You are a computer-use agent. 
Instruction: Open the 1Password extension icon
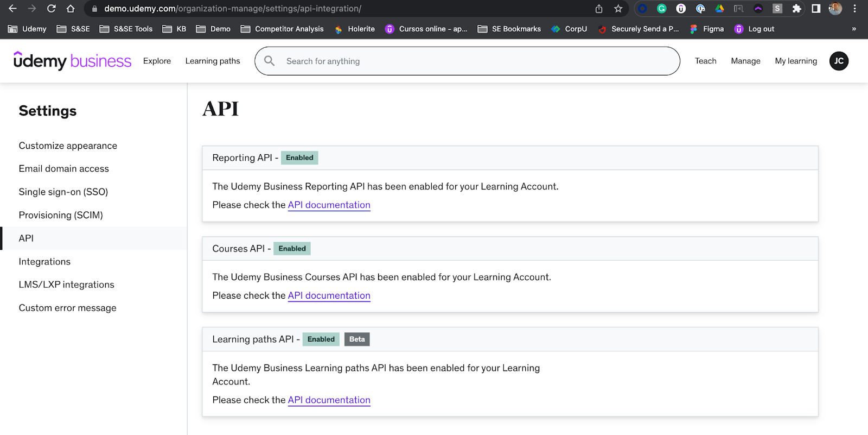[x=700, y=9]
